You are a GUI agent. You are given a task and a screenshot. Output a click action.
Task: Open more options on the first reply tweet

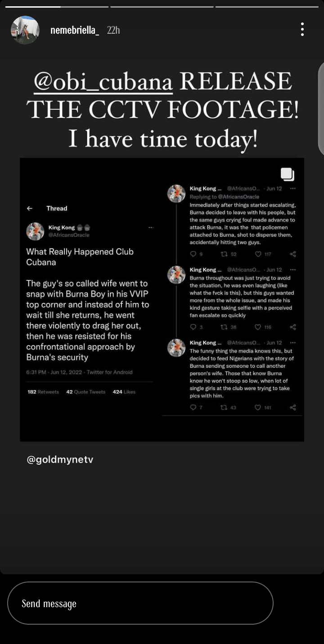pyautogui.click(x=293, y=189)
